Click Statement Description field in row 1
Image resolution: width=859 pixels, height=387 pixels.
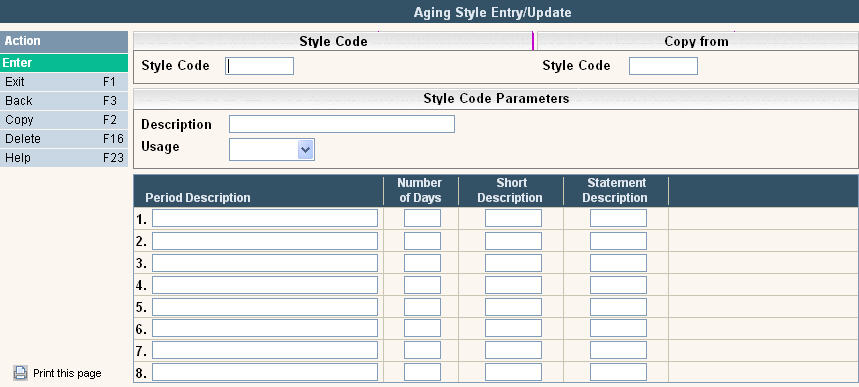tap(619, 218)
